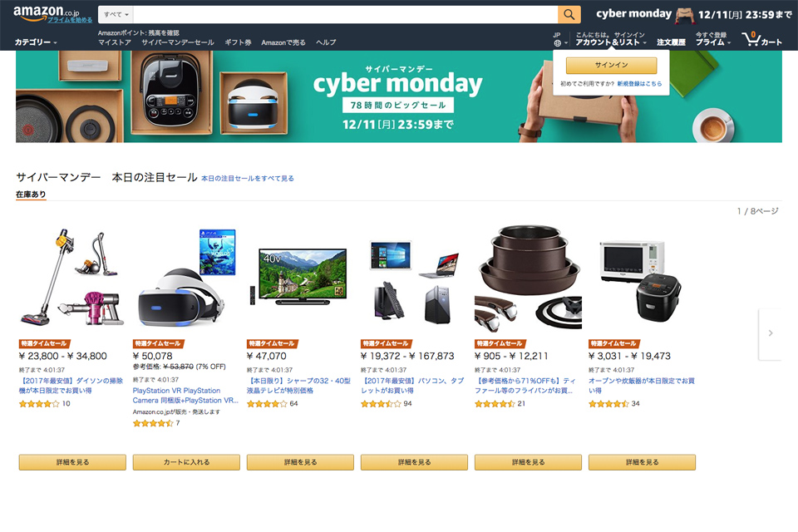
Task: Open サイバーマンデーセール nav item
Action: tap(178, 42)
